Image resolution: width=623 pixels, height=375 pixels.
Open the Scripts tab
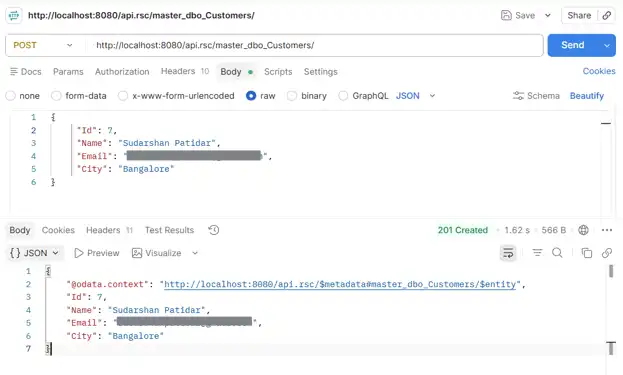tap(278, 72)
